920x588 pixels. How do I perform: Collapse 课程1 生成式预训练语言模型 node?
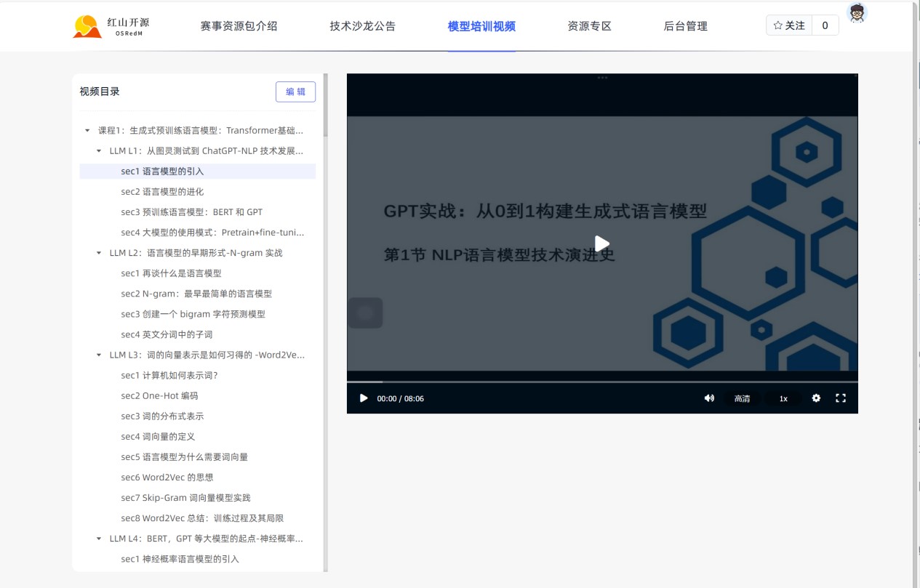(87, 131)
